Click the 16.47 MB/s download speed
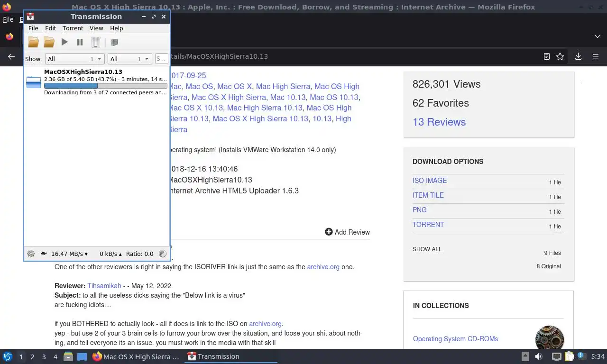This screenshot has width=607, height=364. [69, 254]
